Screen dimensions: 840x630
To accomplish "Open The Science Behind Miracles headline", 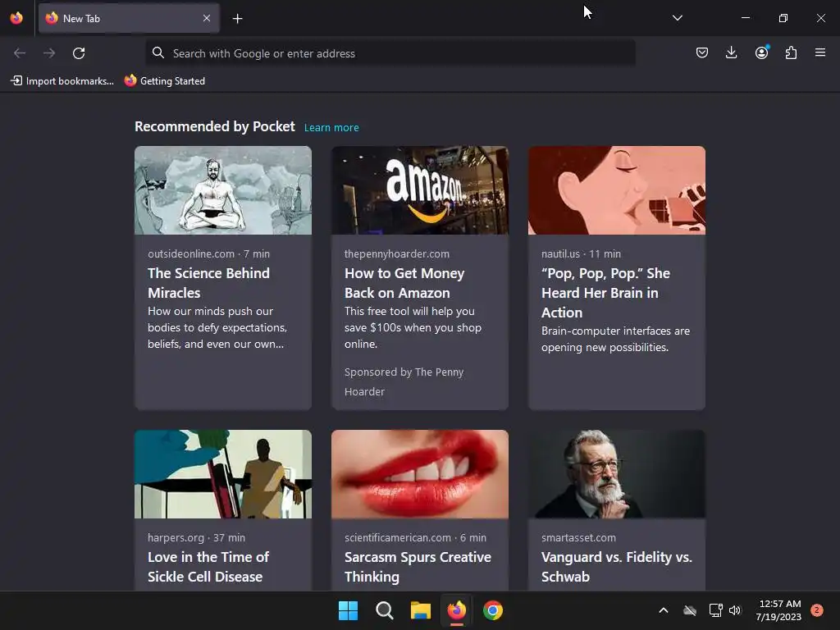I will click(209, 283).
